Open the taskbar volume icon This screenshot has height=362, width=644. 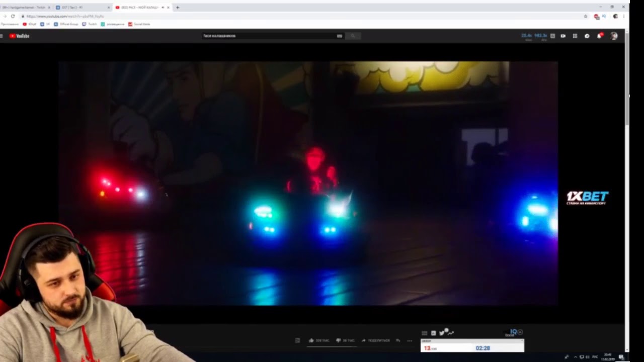[x=588, y=357]
